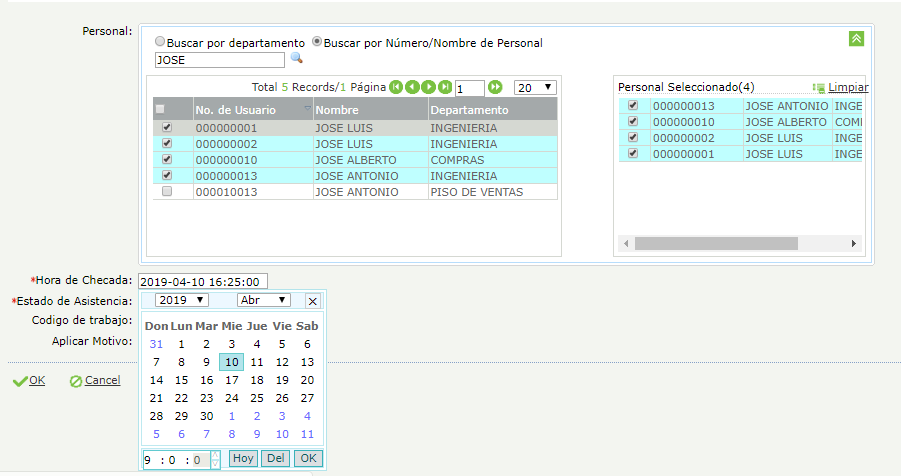Select April 10 in the calendar
This screenshot has height=476, width=901.
[232, 362]
